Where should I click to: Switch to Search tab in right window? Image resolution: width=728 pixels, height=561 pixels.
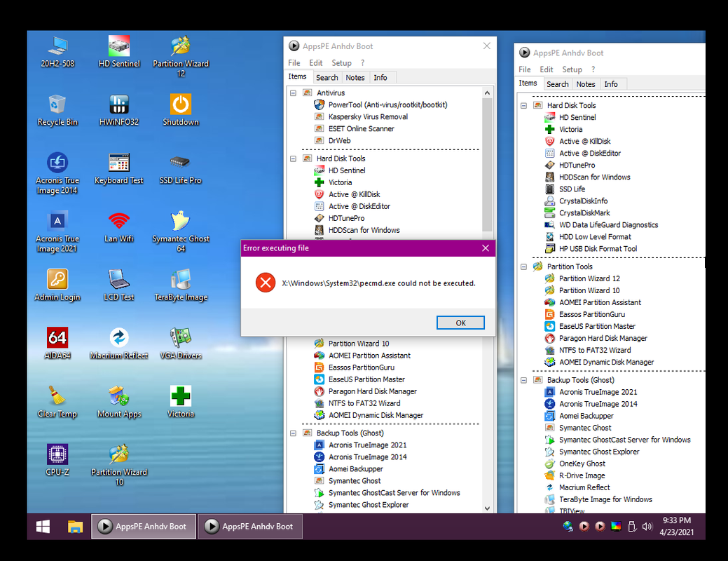557,84
